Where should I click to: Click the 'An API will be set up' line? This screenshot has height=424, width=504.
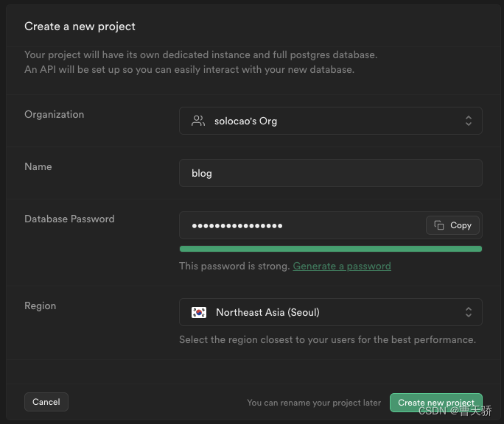coord(189,69)
